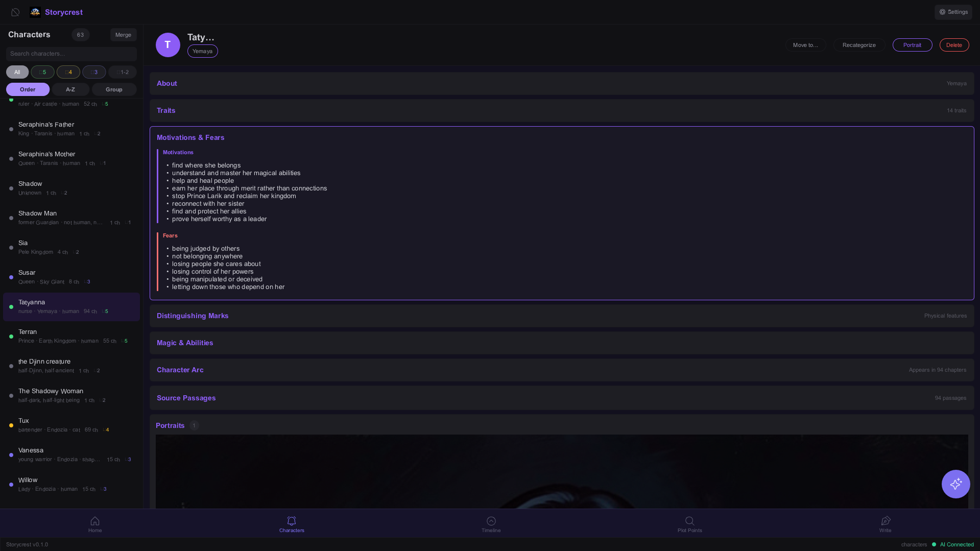
Task: Toggle the green 5-star rating filter
Action: click(43, 72)
